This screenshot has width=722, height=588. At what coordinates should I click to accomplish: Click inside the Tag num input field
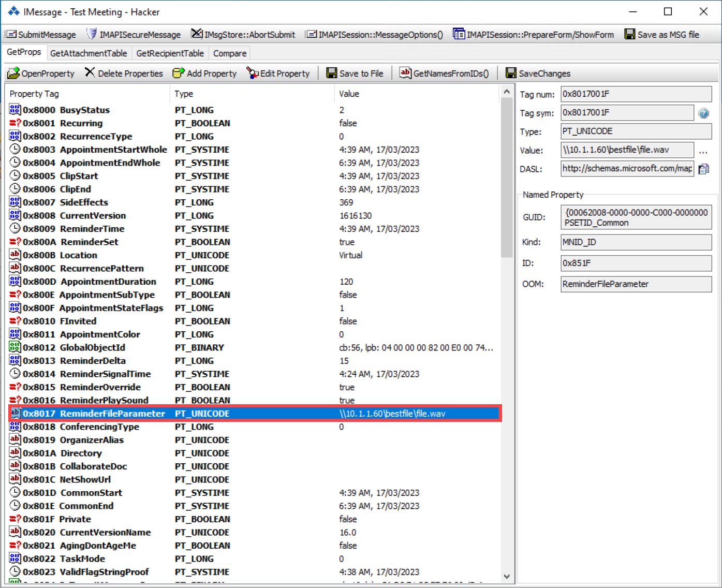pos(636,94)
